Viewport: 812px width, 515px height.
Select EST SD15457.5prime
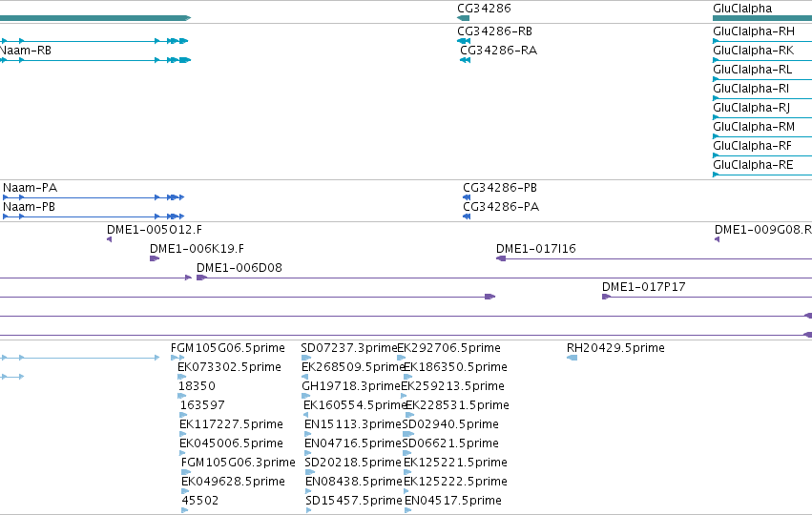coord(354,501)
